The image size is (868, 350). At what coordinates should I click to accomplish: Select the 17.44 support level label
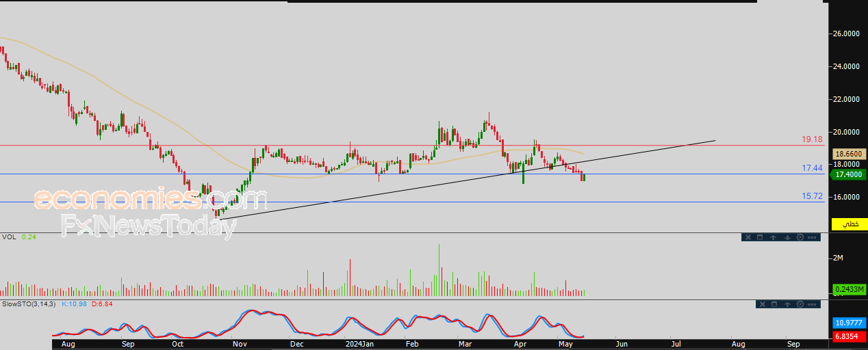(x=812, y=168)
